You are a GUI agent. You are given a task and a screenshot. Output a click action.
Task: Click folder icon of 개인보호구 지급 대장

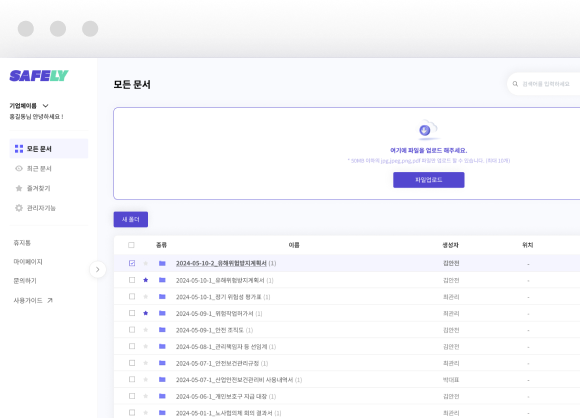click(x=162, y=396)
